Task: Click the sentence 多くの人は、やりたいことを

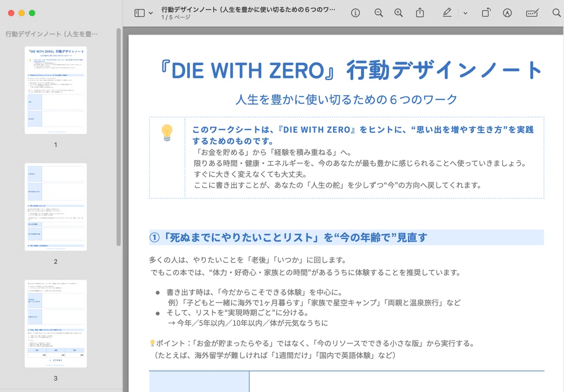Action: click(x=247, y=260)
